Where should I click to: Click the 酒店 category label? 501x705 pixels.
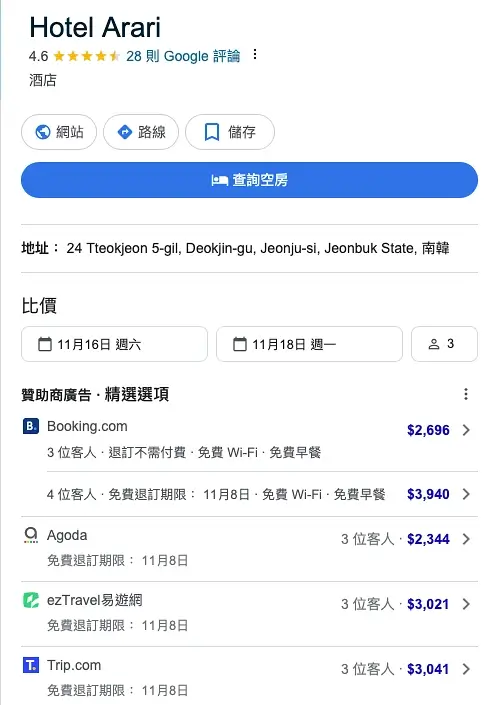pyautogui.click(x=43, y=80)
